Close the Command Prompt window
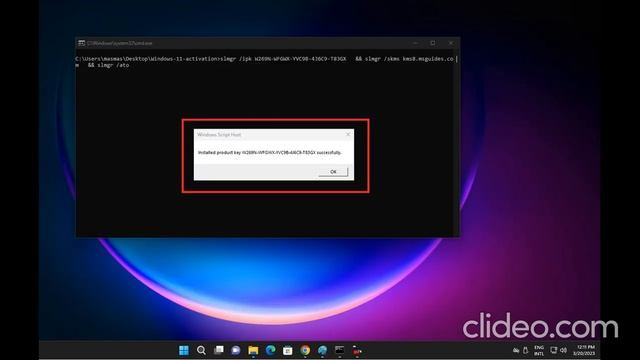Image resolution: width=640 pixels, height=360 pixels. coord(451,43)
